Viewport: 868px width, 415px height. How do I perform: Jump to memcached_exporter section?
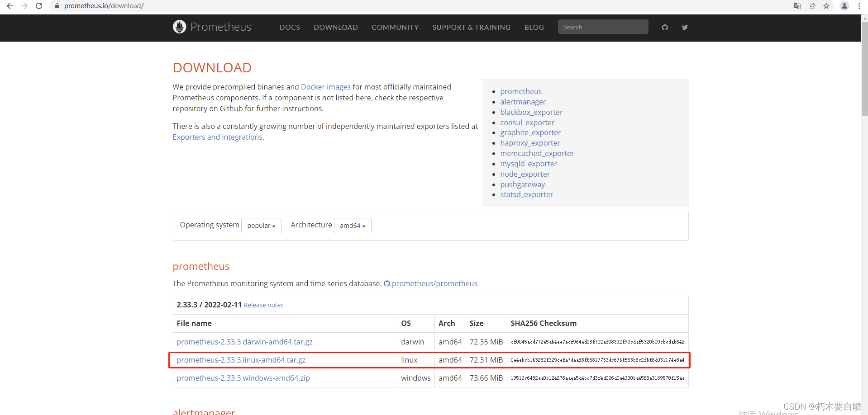(x=537, y=153)
